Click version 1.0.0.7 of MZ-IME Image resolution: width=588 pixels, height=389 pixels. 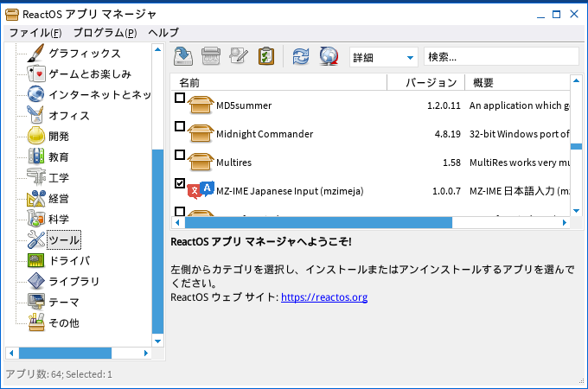pyautogui.click(x=446, y=191)
